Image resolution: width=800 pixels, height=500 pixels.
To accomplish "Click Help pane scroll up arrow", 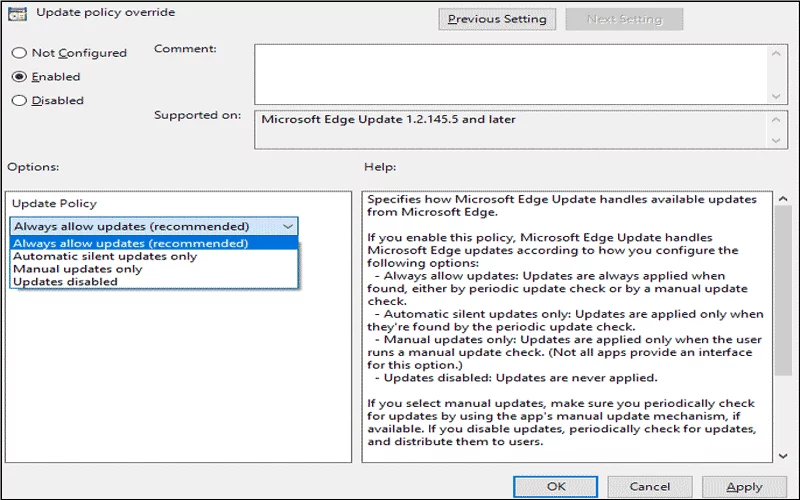I will click(783, 199).
